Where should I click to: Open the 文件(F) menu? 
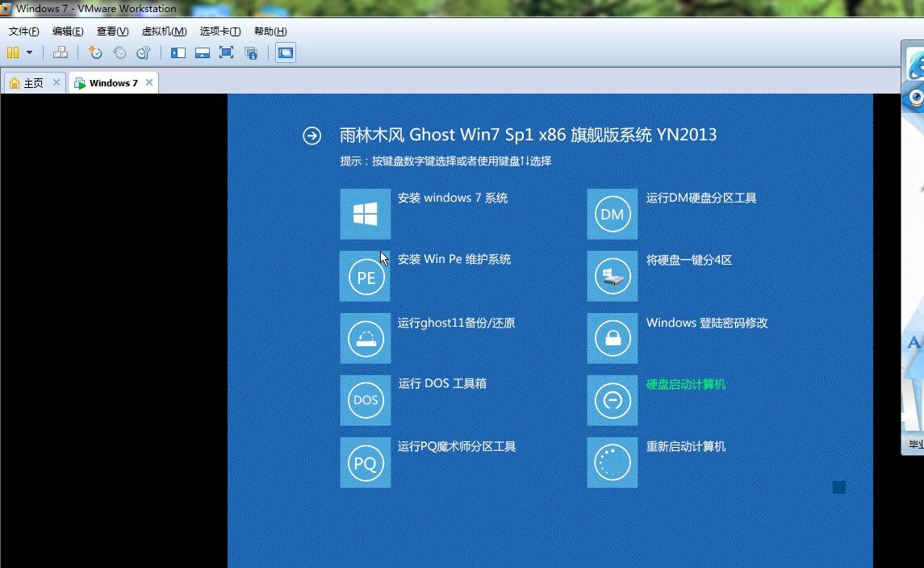pos(23,31)
